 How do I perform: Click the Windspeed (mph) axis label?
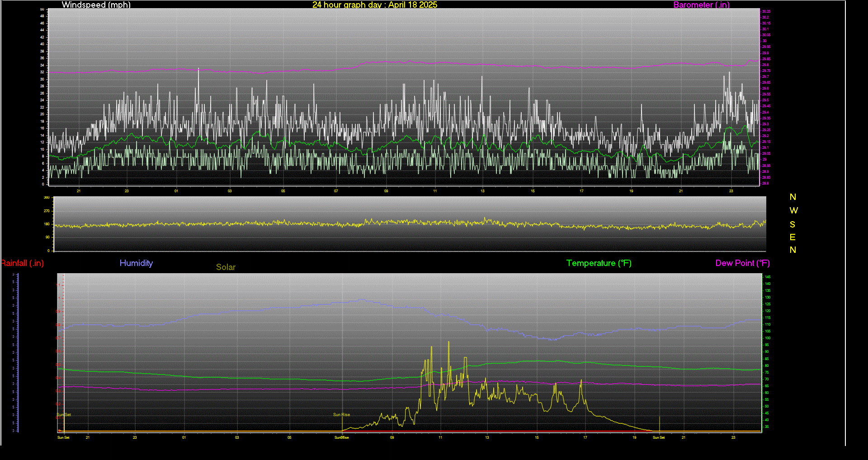(96, 5)
